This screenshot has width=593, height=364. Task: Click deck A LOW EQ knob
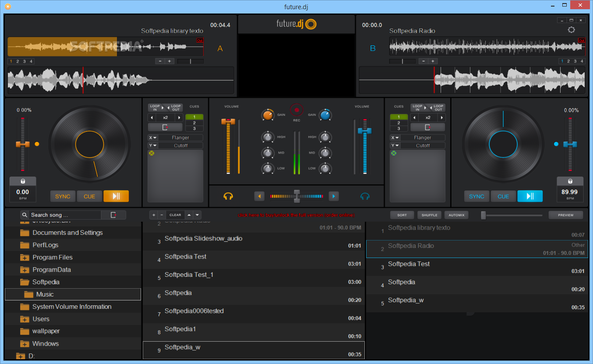click(x=268, y=168)
